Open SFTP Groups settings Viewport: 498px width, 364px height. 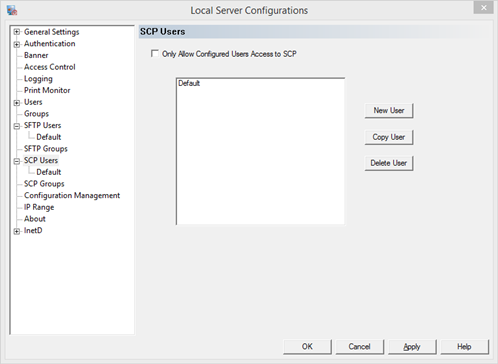[46, 149]
